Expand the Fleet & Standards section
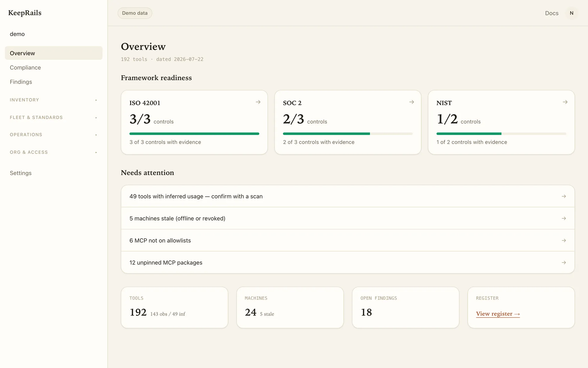 point(54,117)
